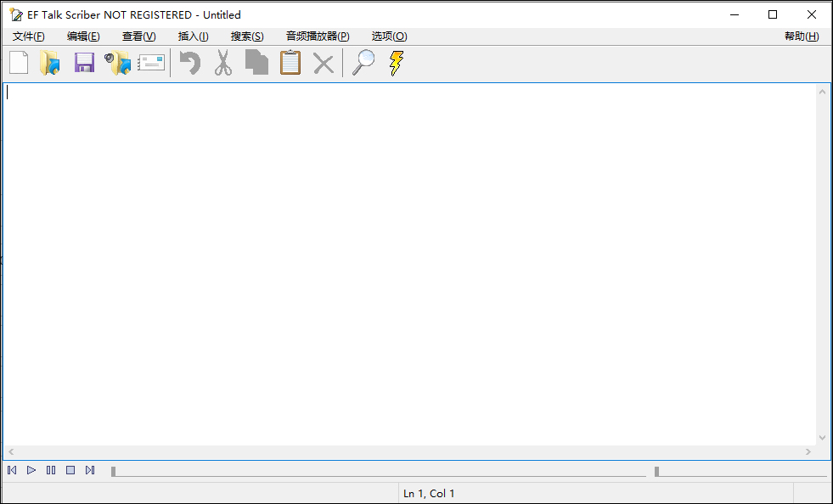
Task: Click the lightning bolt toolbar icon
Action: pos(397,63)
